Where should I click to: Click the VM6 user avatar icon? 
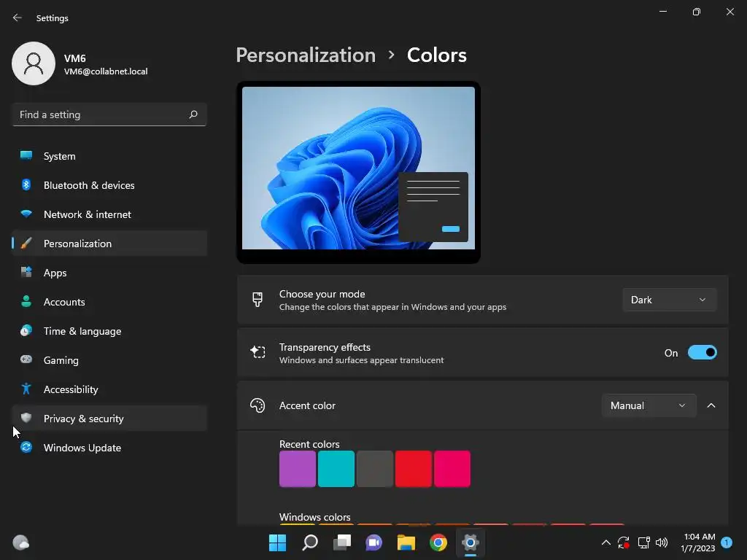(x=34, y=63)
